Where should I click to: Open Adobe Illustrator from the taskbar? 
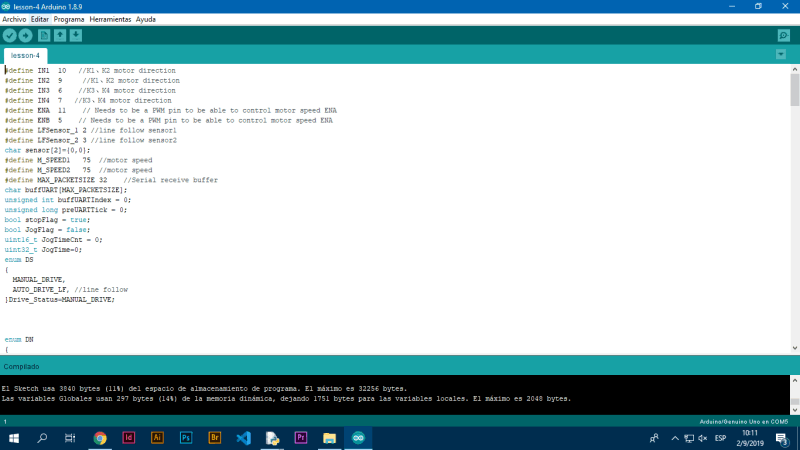pyautogui.click(x=157, y=438)
